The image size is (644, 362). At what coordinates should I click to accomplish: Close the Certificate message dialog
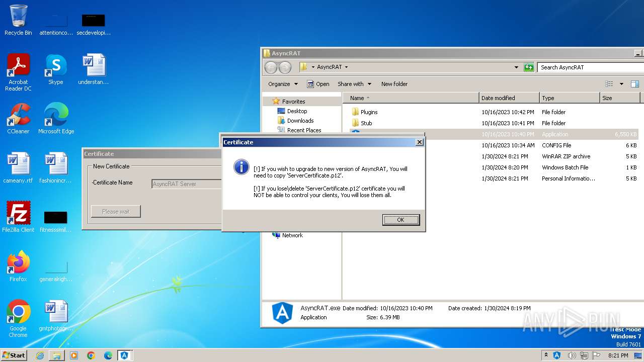tap(419, 142)
